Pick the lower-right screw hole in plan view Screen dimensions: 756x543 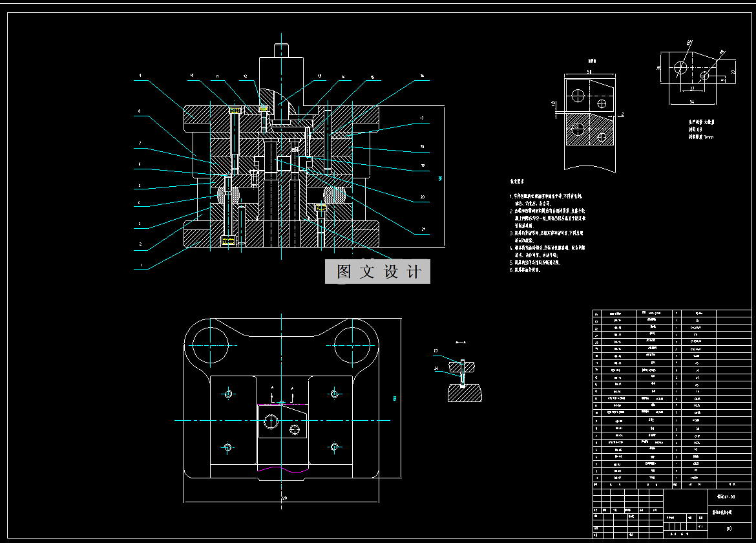point(334,447)
